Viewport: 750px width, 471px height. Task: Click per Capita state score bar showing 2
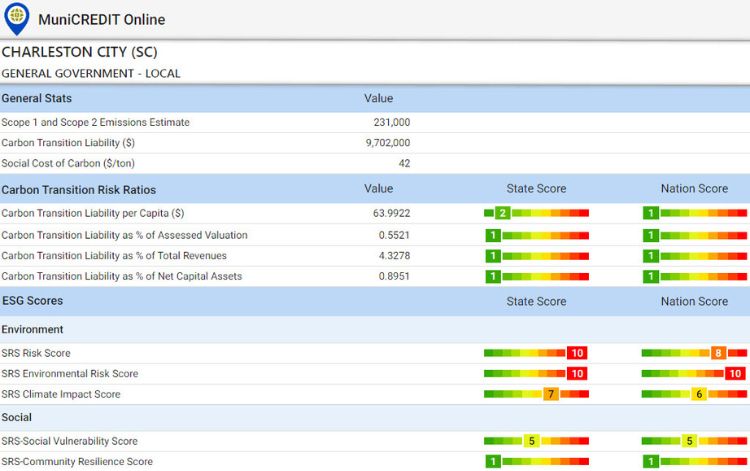coord(536,213)
